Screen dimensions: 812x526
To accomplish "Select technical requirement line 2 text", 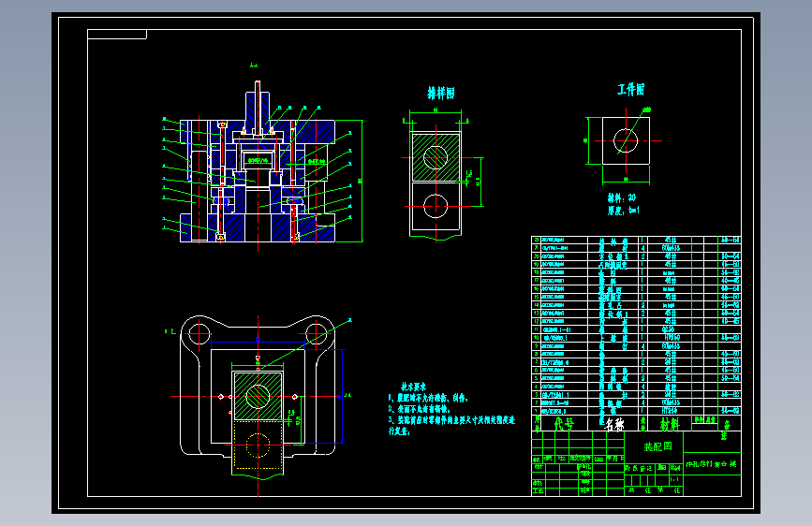I will pyautogui.click(x=419, y=409).
